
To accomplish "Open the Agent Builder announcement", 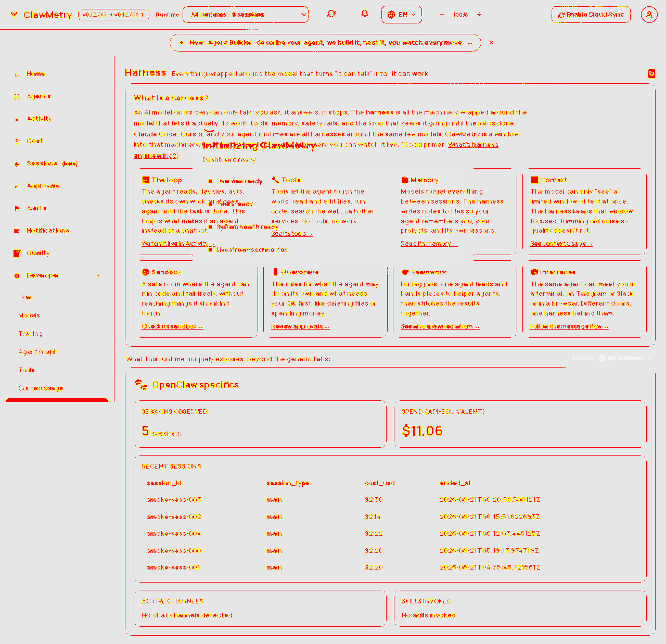I will point(325,43).
